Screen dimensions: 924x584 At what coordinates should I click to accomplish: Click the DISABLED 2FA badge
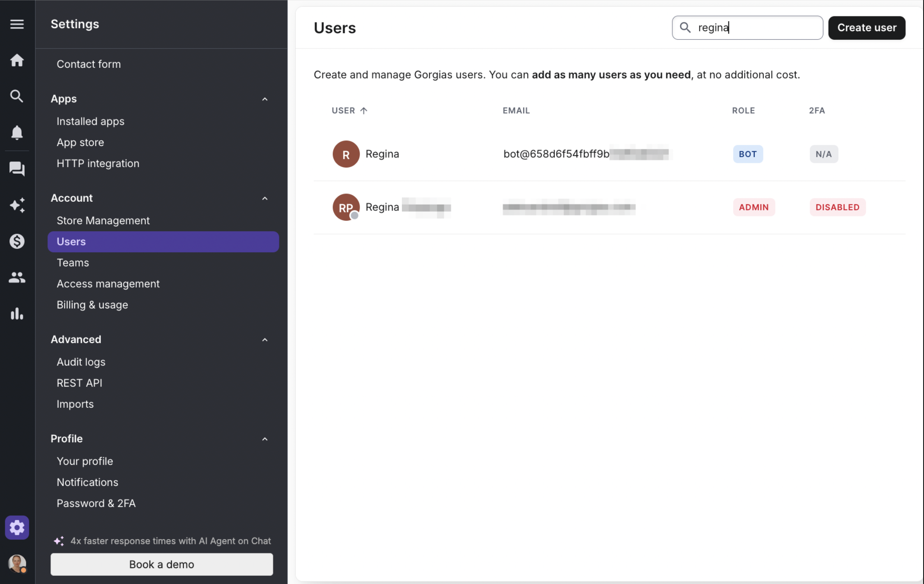click(837, 207)
